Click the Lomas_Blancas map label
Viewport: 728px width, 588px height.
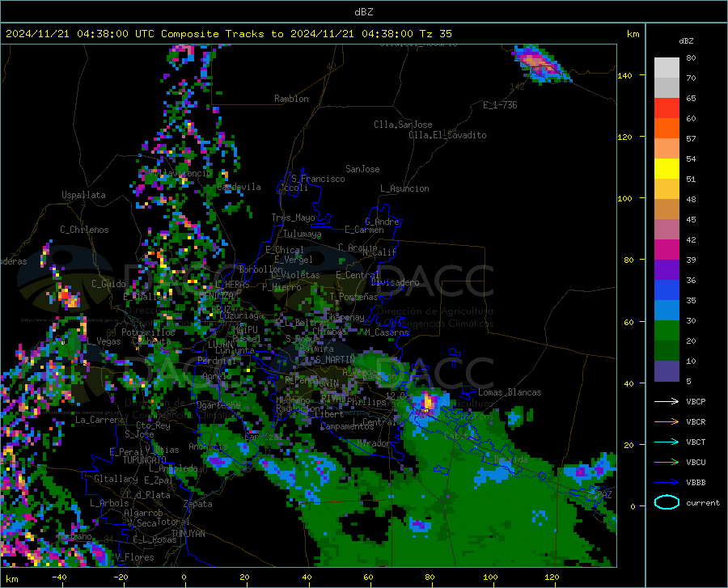click(x=510, y=392)
